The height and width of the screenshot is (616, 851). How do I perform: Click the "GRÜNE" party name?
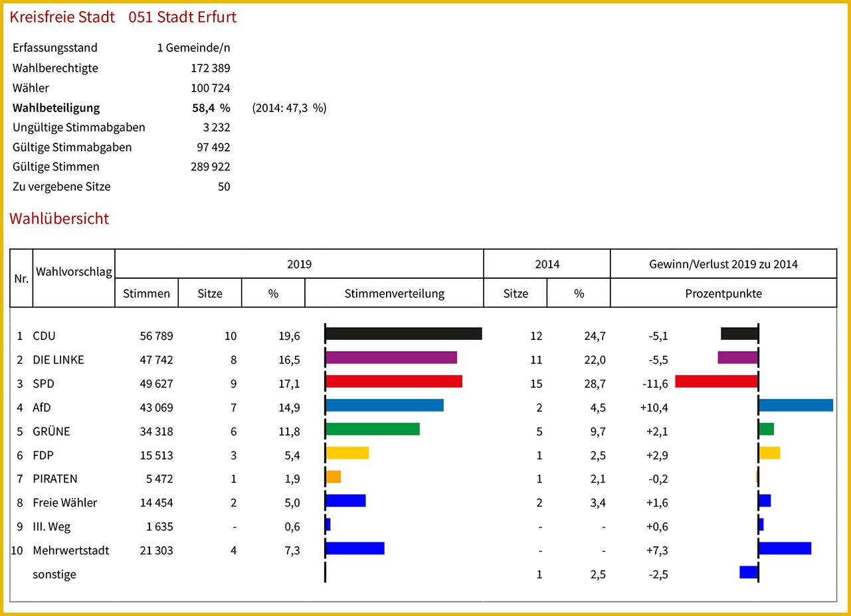(51, 431)
